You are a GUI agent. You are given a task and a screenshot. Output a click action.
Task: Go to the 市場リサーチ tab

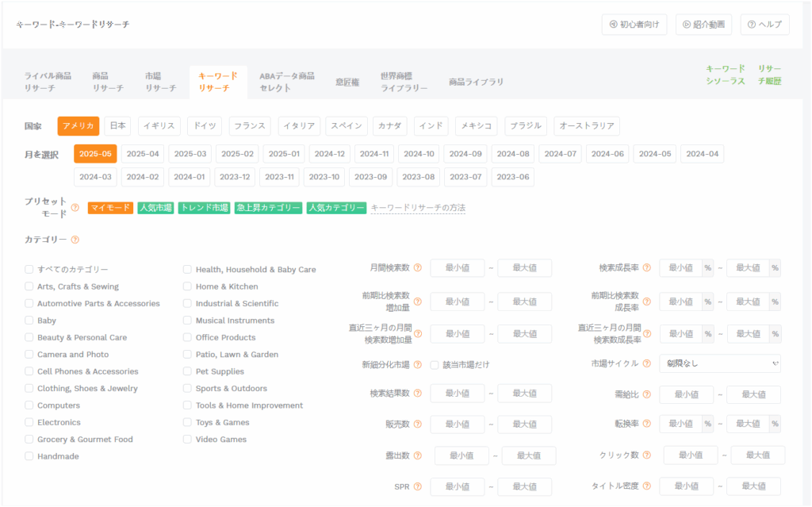[x=160, y=82]
